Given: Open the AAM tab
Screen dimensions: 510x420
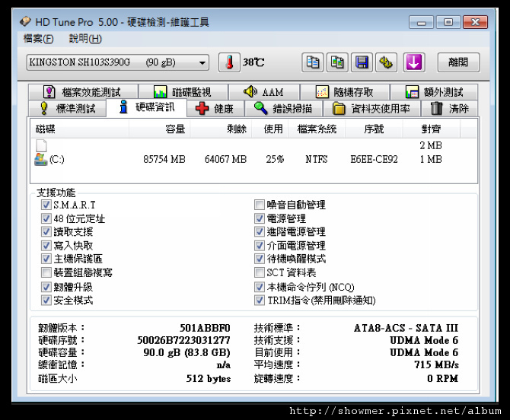Looking at the screenshot, I should click(264, 92).
